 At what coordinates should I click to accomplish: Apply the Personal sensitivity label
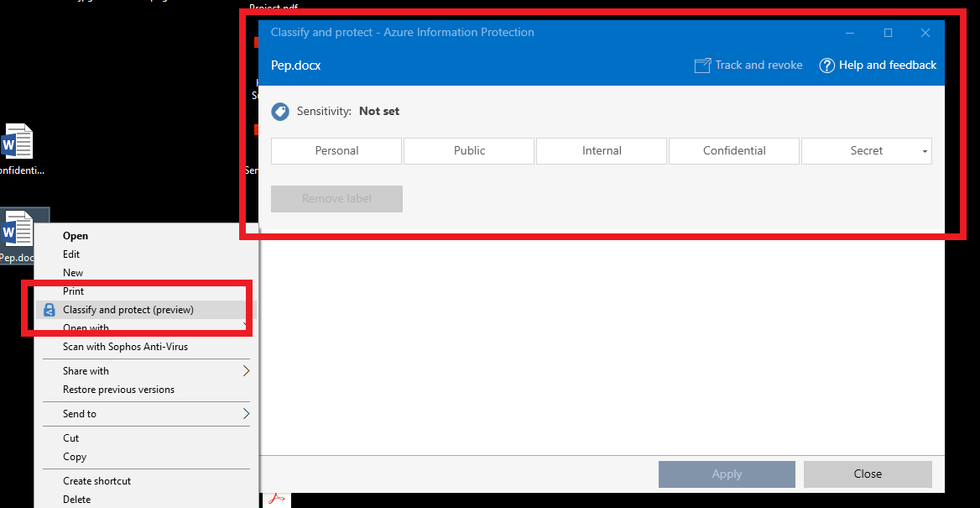coord(336,151)
